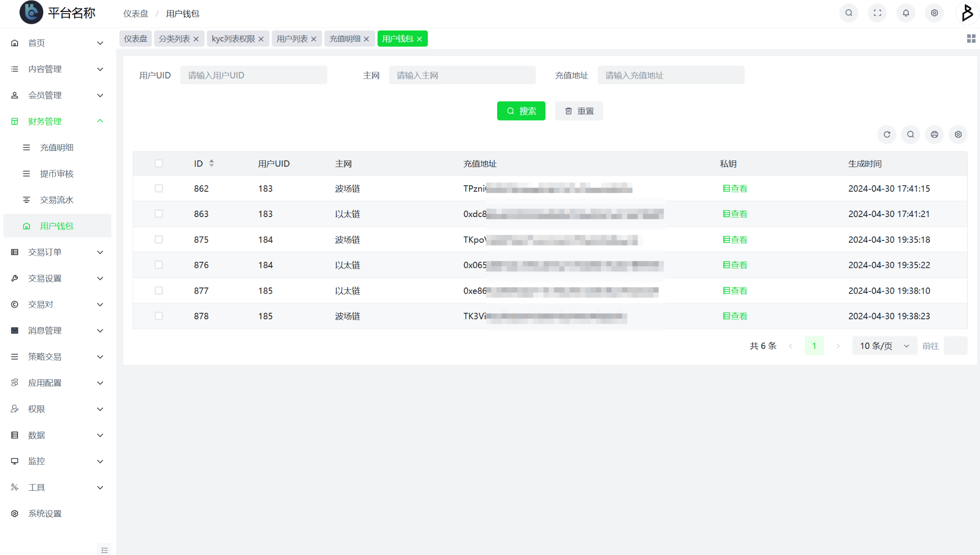Screen dimensions: 980x555
Task: Click page number 1 in pagination
Action: click(x=814, y=346)
